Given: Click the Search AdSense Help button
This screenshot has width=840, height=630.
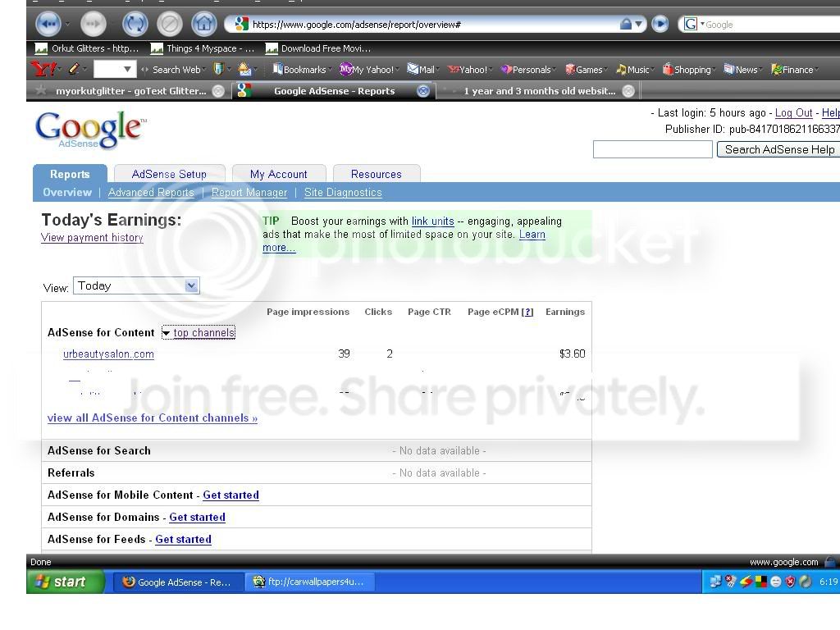Looking at the screenshot, I should click(x=779, y=149).
